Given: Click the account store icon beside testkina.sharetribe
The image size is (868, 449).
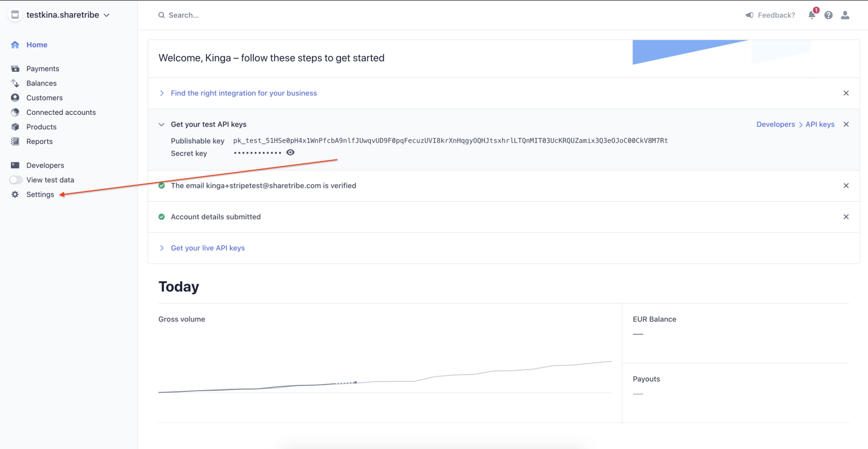Looking at the screenshot, I should tap(15, 15).
